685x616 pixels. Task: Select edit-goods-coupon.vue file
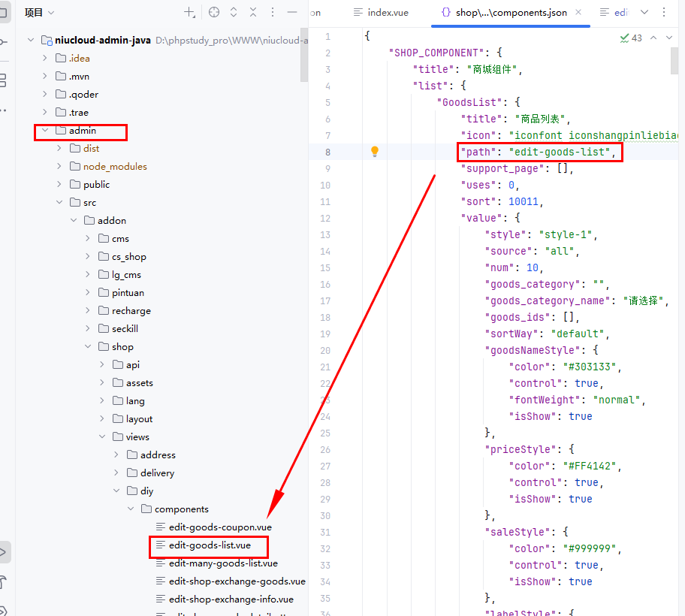pyautogui.click(x=219, y=527)
